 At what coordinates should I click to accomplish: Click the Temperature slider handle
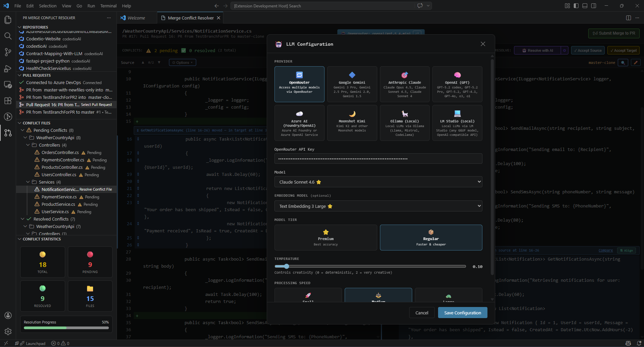click(286, 266)
